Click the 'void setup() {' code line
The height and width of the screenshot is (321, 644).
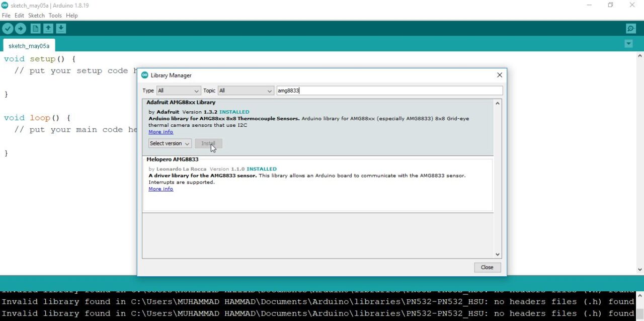click(40, 59)
